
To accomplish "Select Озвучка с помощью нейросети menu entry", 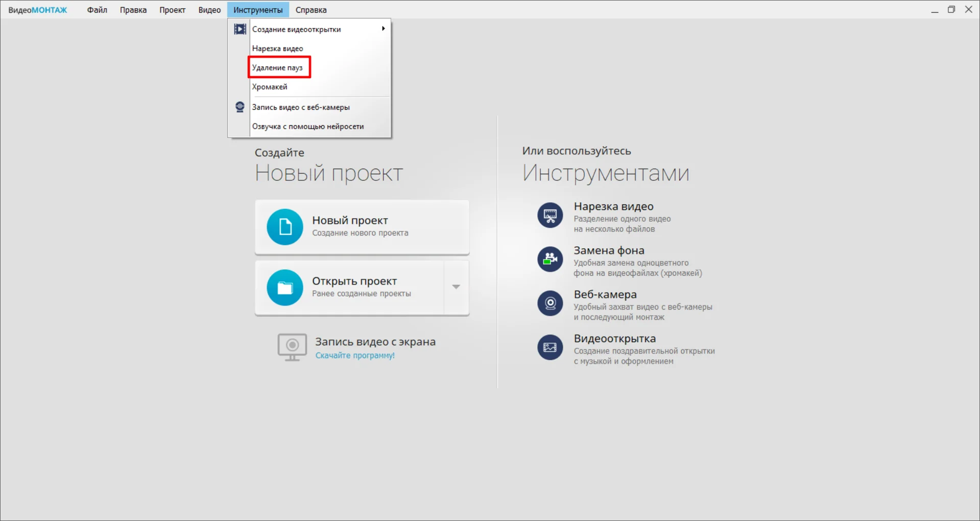I will 308,127.
